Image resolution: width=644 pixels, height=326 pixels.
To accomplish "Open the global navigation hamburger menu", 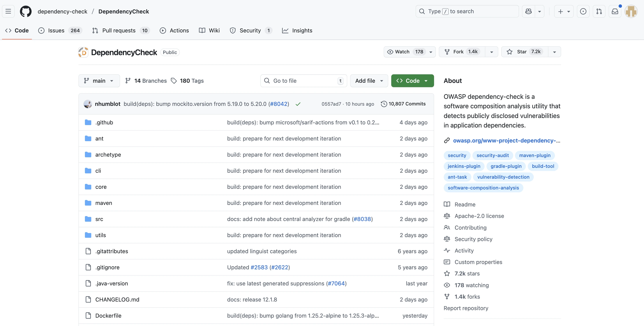I will coord(8,11).
